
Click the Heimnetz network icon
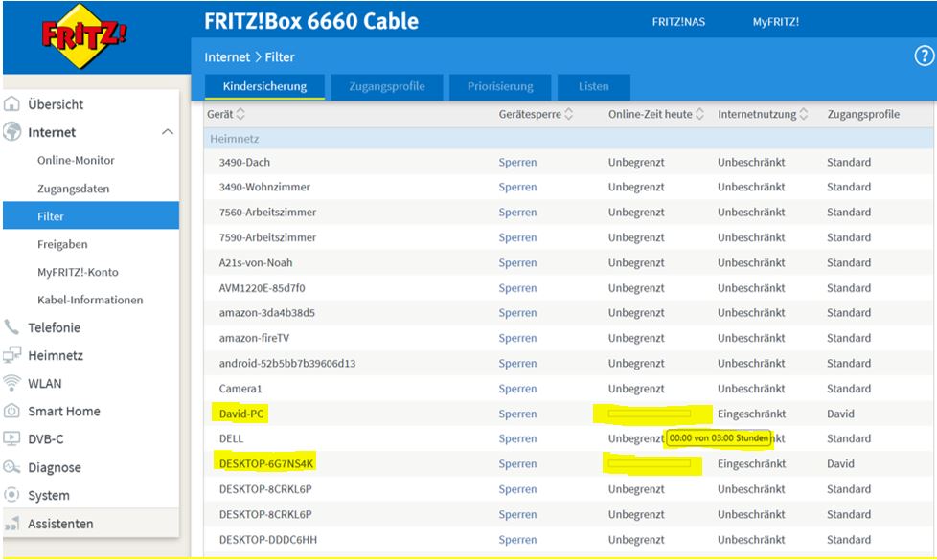11,355
